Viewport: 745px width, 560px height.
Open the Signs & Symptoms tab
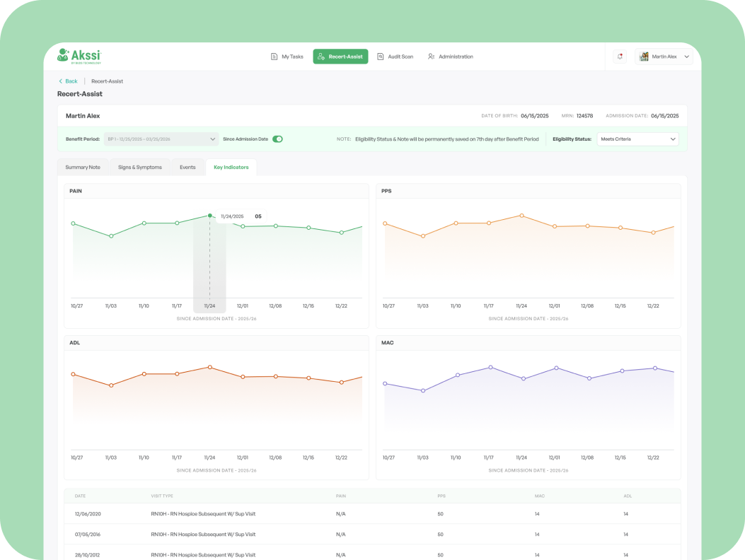140,168
